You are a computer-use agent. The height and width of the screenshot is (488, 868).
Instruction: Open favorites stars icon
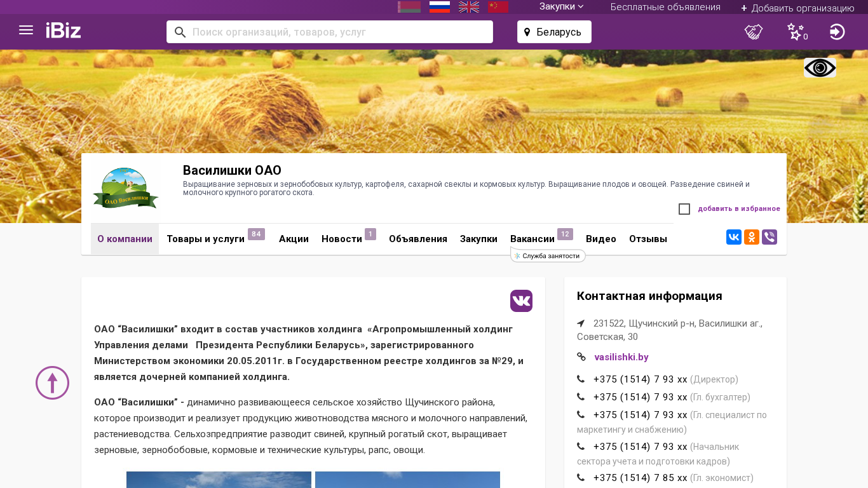click(x=796, y=32)
